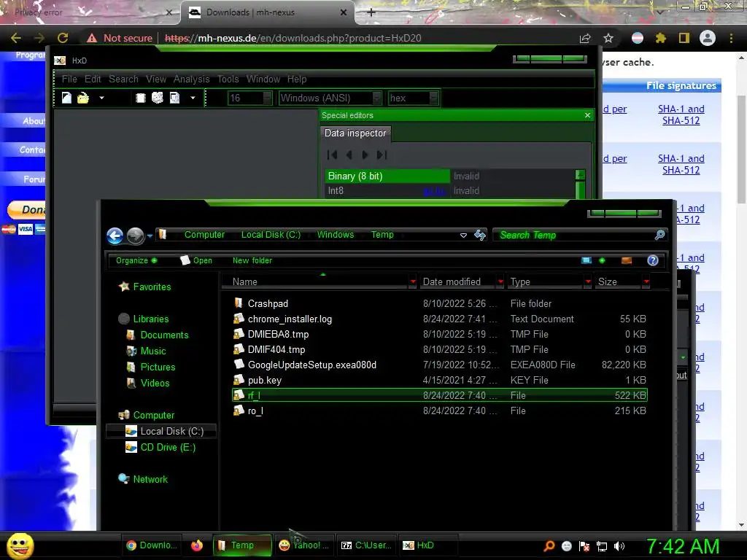
Task: Open the recent locations dropdown beside the Forward button
Action: pos(150,236)
